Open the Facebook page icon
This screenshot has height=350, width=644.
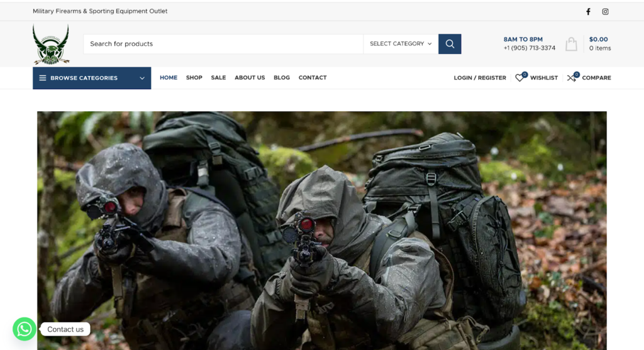click(588, 11)
